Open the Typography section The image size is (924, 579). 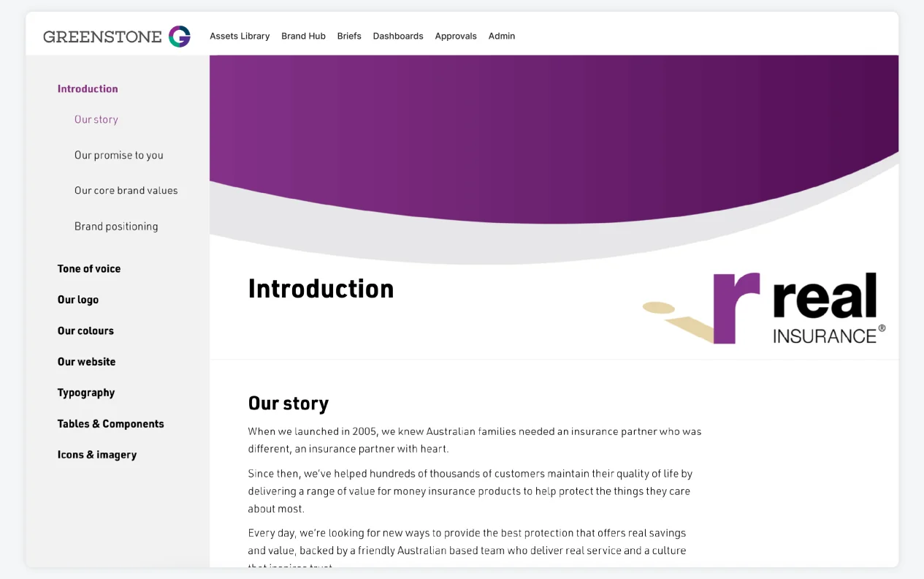pyautogui.click(x=86, y=393)
